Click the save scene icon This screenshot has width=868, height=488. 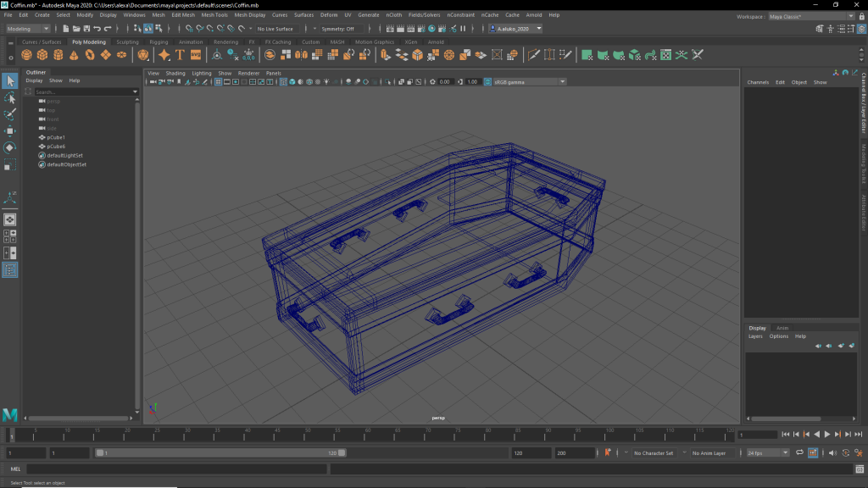pos(87,29)
